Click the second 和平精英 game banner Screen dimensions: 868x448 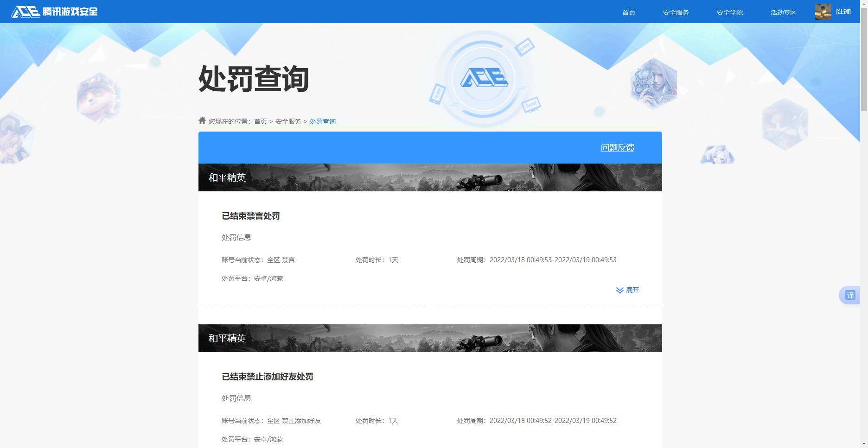pos(430,338)
